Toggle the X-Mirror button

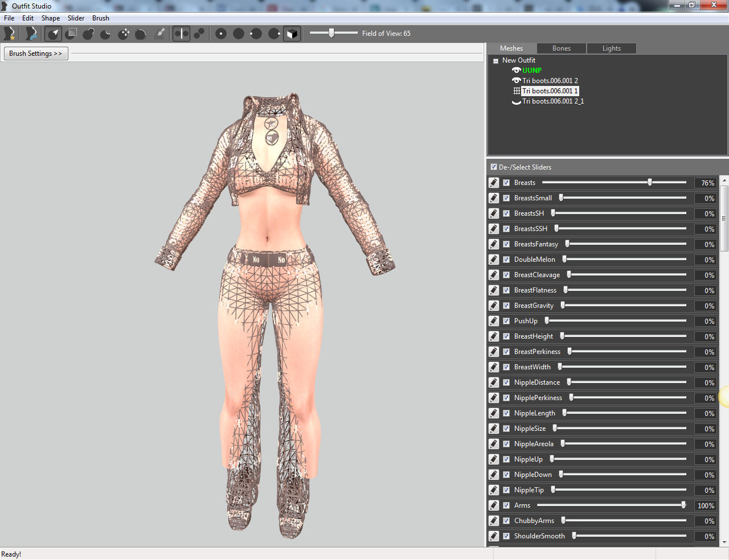click(181, 34)
